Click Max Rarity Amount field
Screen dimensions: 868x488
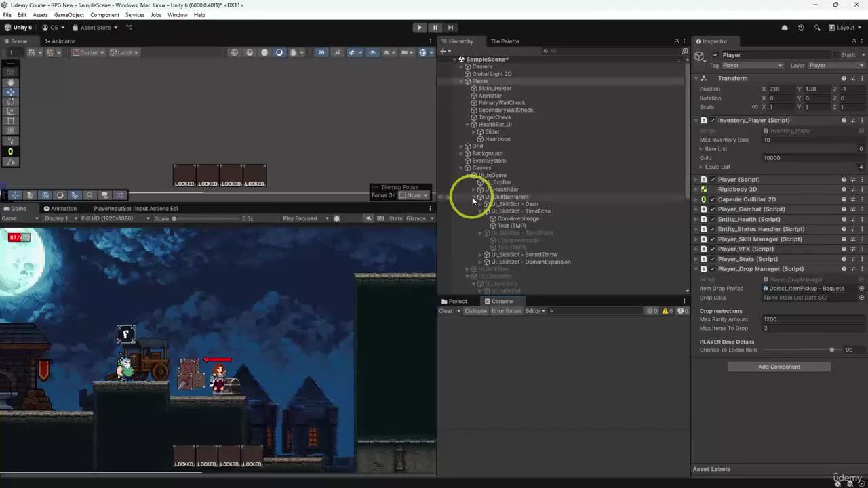coord(813,319)
